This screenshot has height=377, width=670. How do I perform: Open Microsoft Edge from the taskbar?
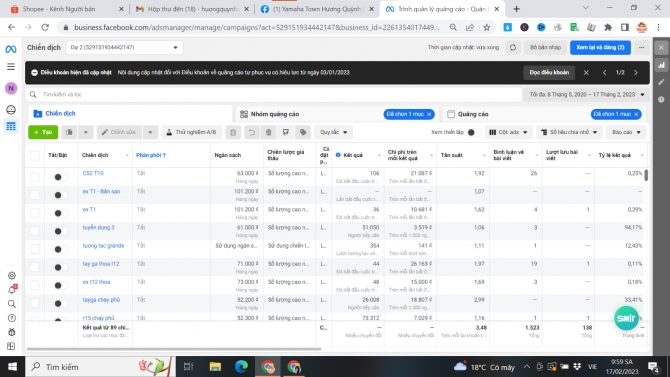(x=241, y=367)
